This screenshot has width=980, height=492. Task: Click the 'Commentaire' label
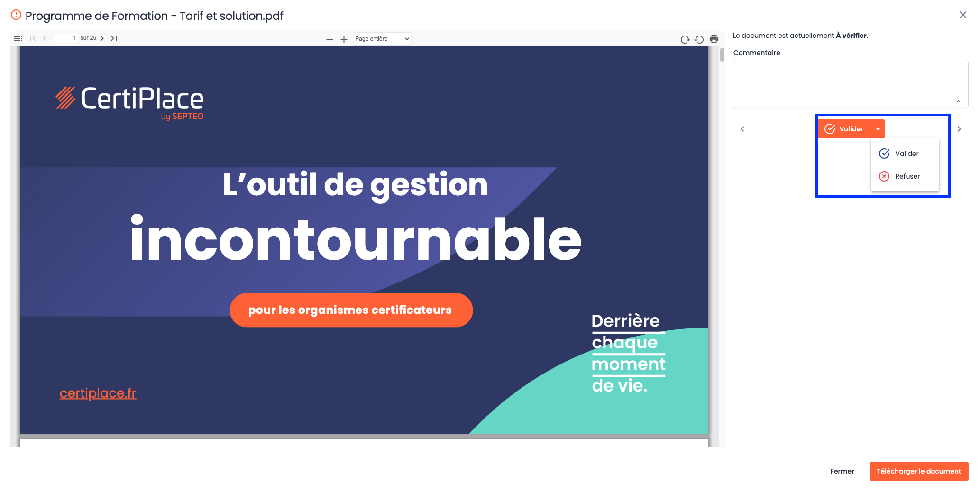coord(757,53)
